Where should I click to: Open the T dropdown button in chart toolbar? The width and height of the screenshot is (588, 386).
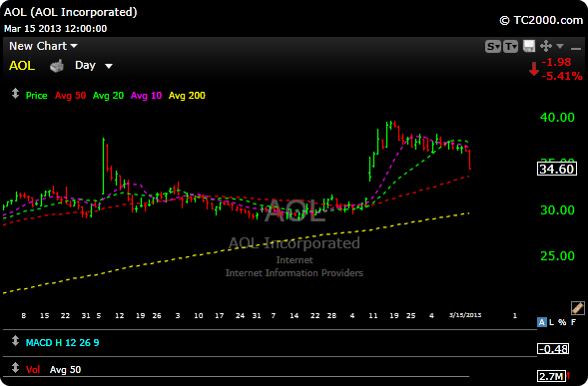point(510,47)
